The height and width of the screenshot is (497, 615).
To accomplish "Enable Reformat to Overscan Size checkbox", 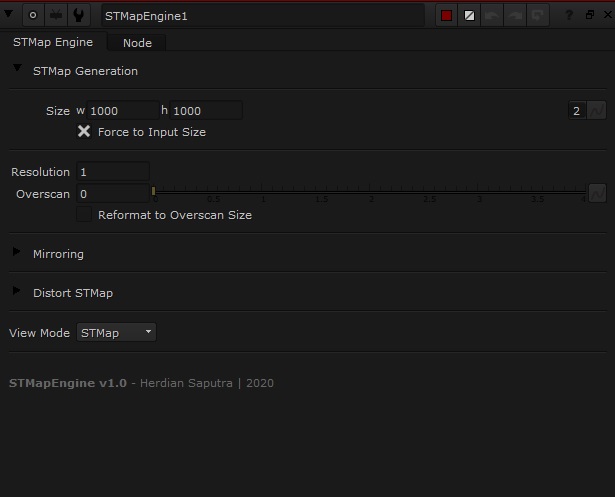I will pyautogui.click(x=84, y=215).
